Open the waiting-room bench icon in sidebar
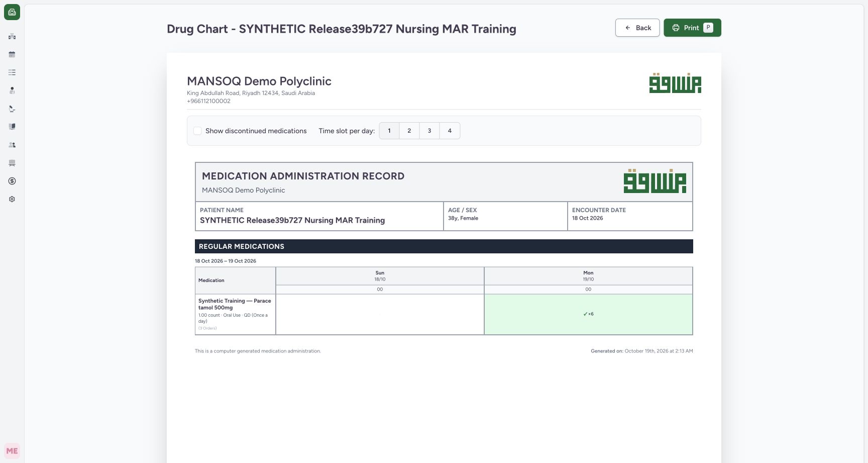 pyautogui.click(x=12, y=163)
